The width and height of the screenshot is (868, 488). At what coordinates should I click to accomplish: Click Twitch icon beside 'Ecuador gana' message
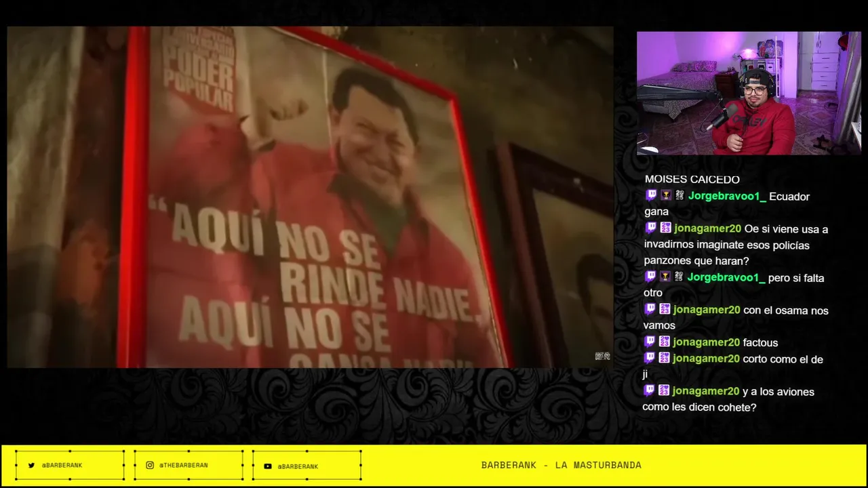tap(651, 195)
